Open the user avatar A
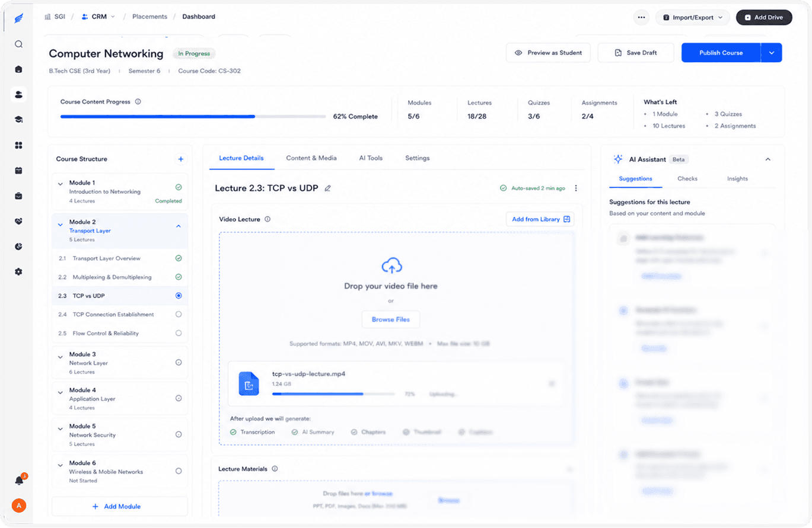This screenshot has height=528, width=812. (19, 505)
